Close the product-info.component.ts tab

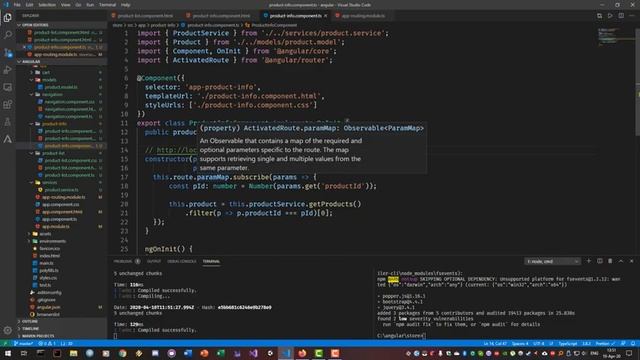(326, 16)
